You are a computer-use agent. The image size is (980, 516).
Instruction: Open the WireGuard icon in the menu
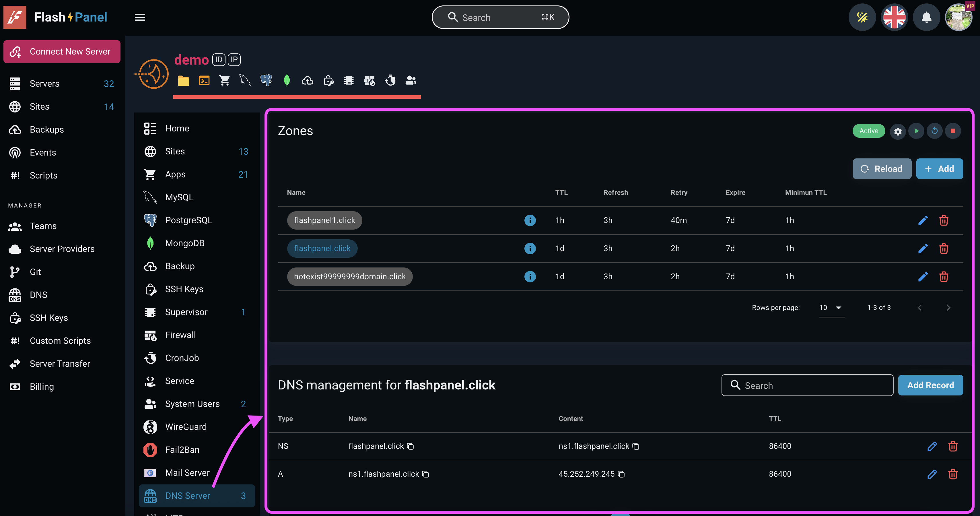(x=150, y=426)
